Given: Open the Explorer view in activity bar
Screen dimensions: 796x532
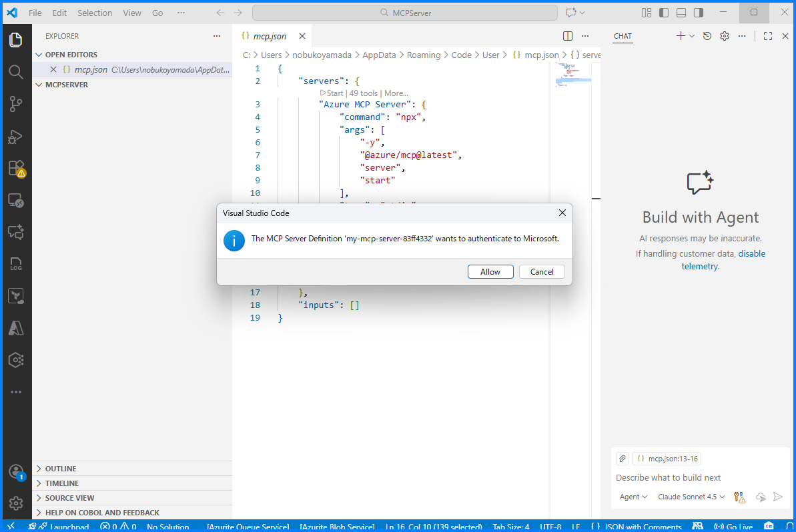Looking at the screenshot, I should [16, 39].
